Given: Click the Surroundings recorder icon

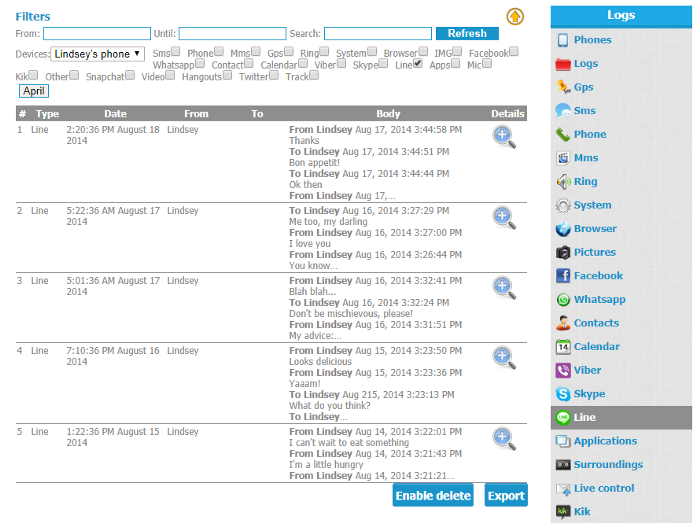Looking at the screenshot, I should (x=563, y=465).
